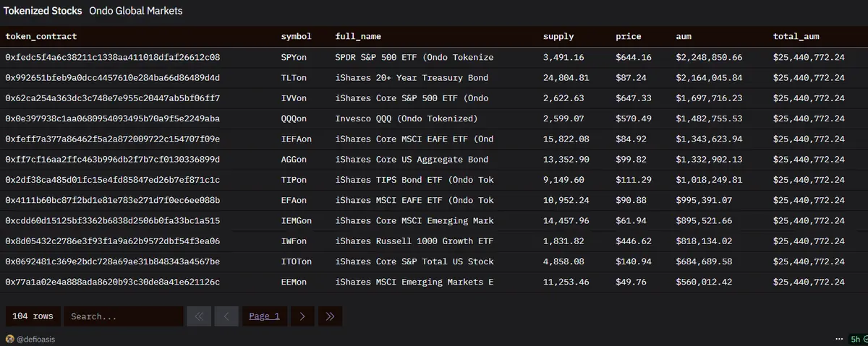The image size is (868, 346).
Task: Click contract address starting 0xcdd60d15125b
Action: click(113, 220)
